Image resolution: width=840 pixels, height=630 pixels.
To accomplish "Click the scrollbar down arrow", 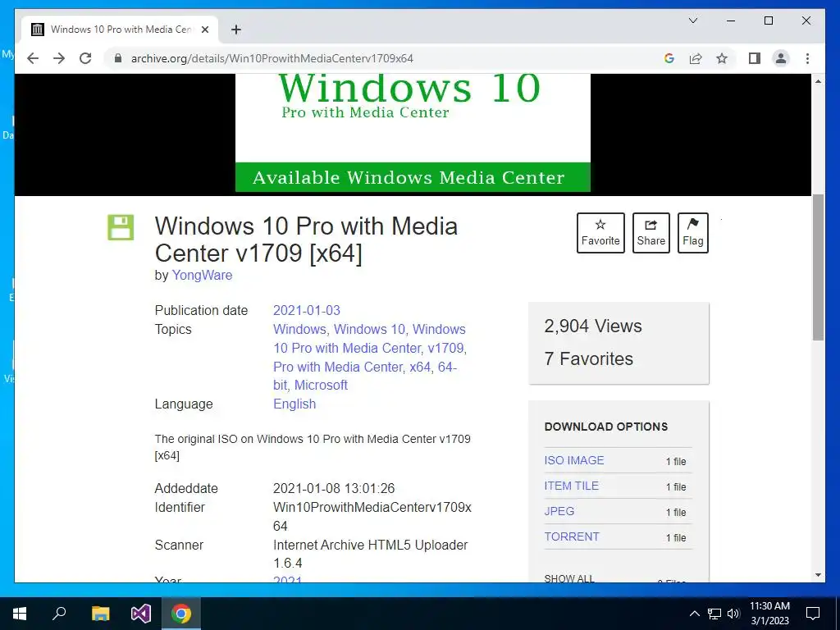I will (x=818, y=575).
